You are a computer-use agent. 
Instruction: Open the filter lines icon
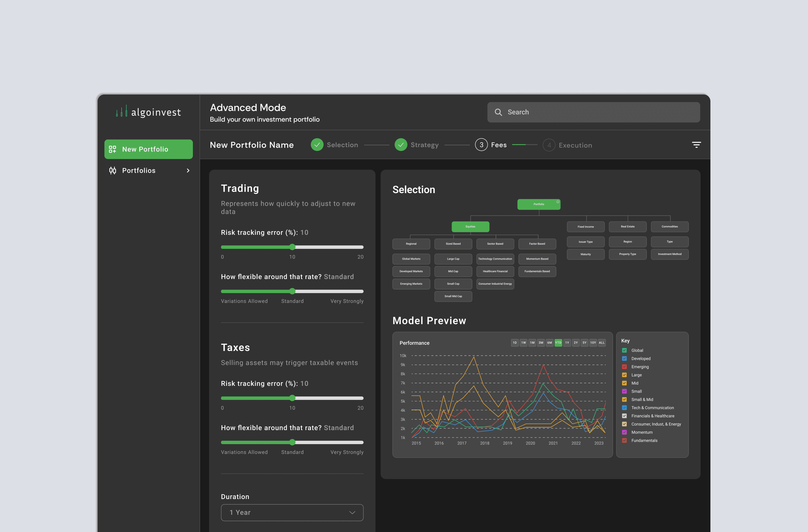(696, 145)
